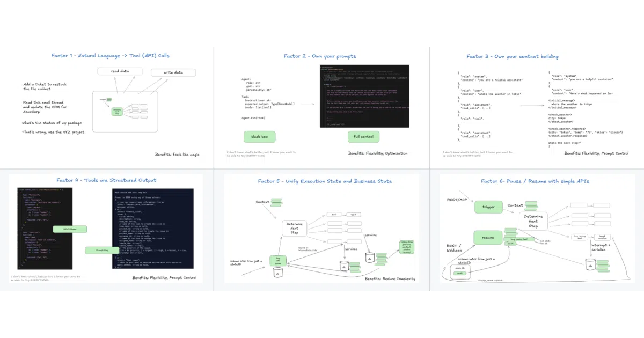
Task: Select the 'stateID' result box in Factor 6
Action: 459,273
